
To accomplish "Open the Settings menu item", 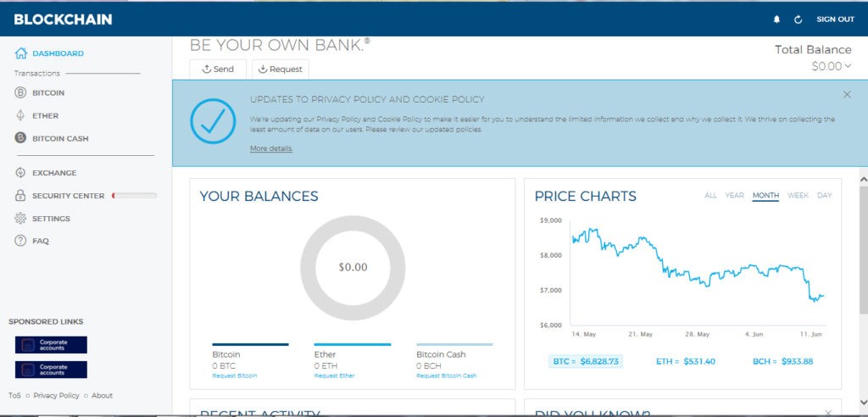I will coord(51,218).
